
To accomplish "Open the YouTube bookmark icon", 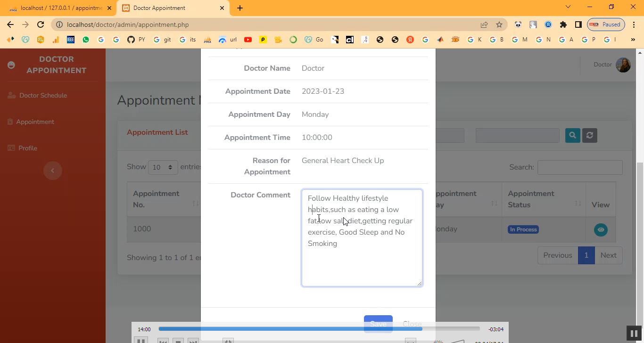I will 248,40.
